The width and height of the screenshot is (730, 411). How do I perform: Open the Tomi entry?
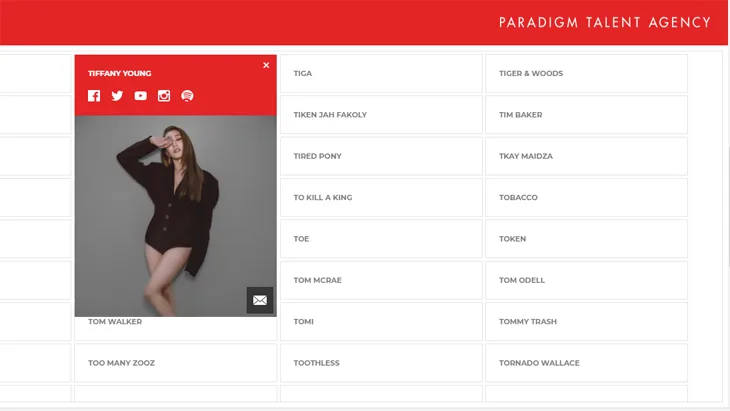click(381, 322)
